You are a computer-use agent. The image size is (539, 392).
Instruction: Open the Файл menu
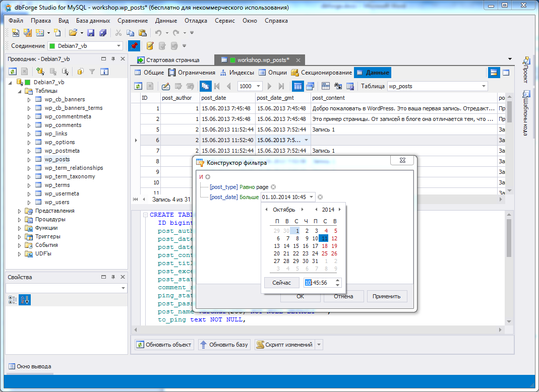tap(16, 21)
